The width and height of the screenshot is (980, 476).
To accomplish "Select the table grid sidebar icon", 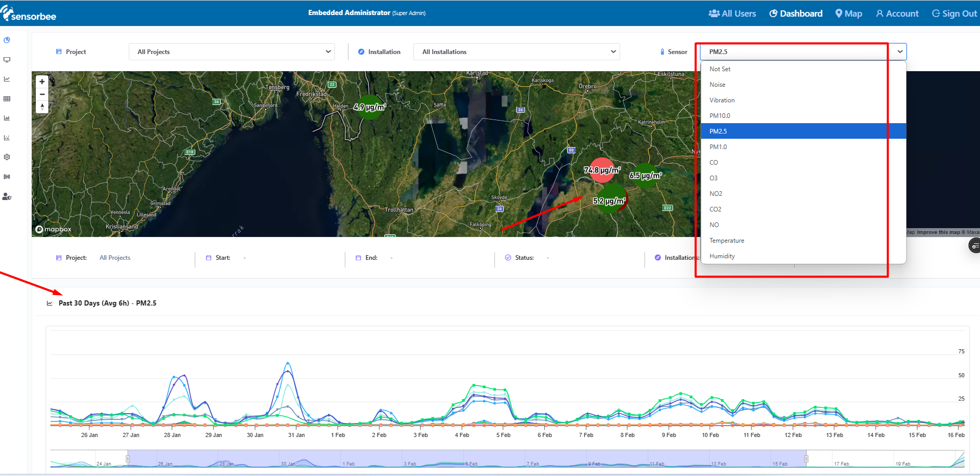I will click(x=7, y=99).
